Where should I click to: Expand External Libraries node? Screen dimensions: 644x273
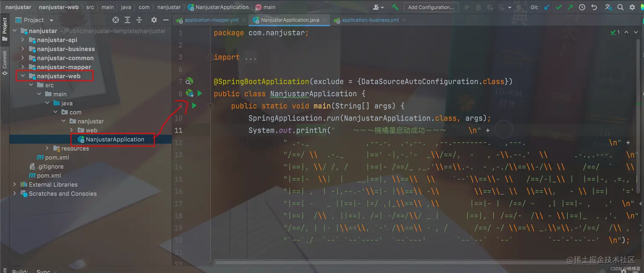15,184
